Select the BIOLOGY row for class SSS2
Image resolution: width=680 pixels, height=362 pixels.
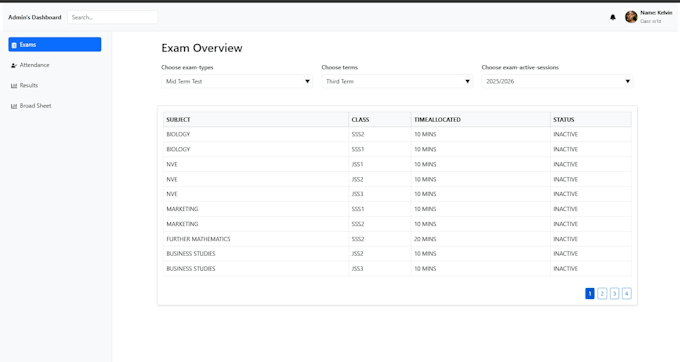(x=397, y=134)
